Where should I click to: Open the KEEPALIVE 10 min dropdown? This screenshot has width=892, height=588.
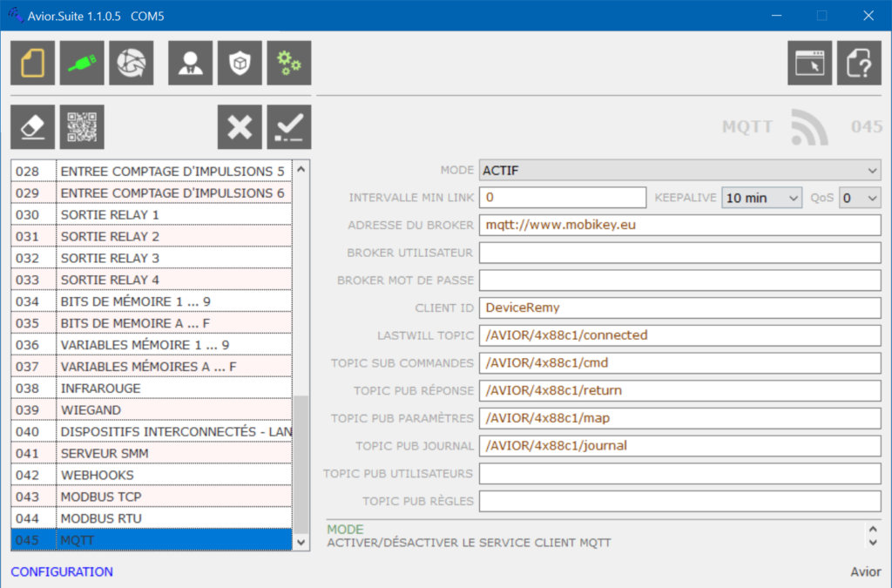761,198
